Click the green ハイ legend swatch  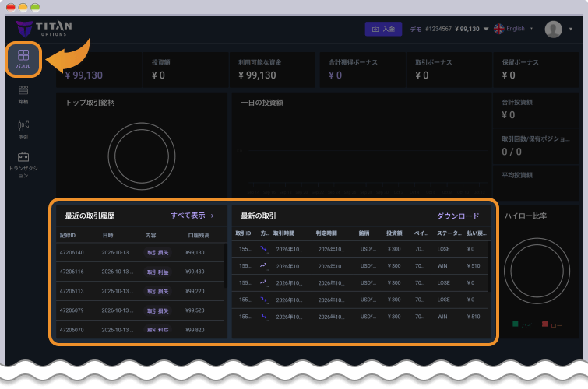click(x=516, y=324)
